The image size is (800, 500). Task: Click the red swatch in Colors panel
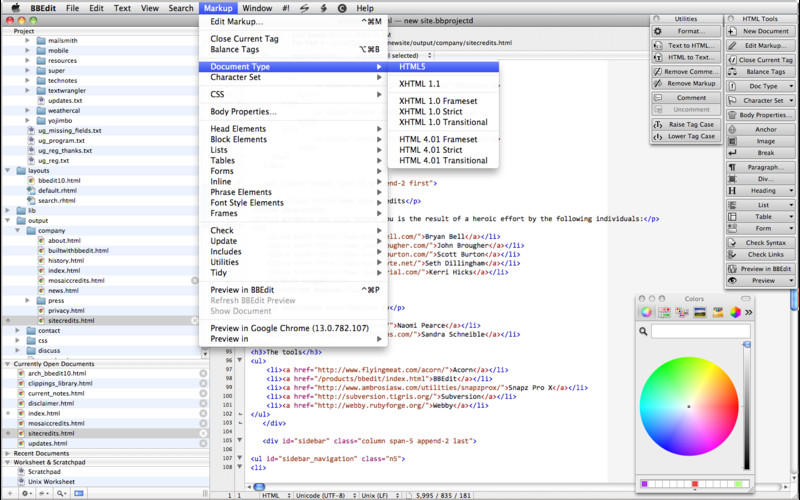tap(694, 484)
